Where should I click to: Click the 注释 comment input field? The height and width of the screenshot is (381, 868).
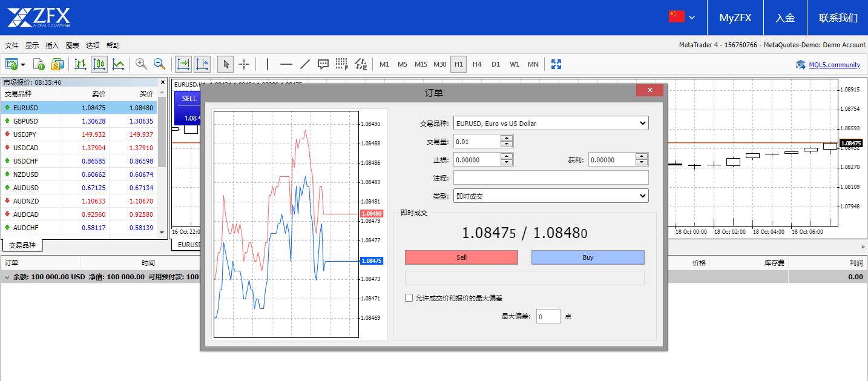coord(551,177)
